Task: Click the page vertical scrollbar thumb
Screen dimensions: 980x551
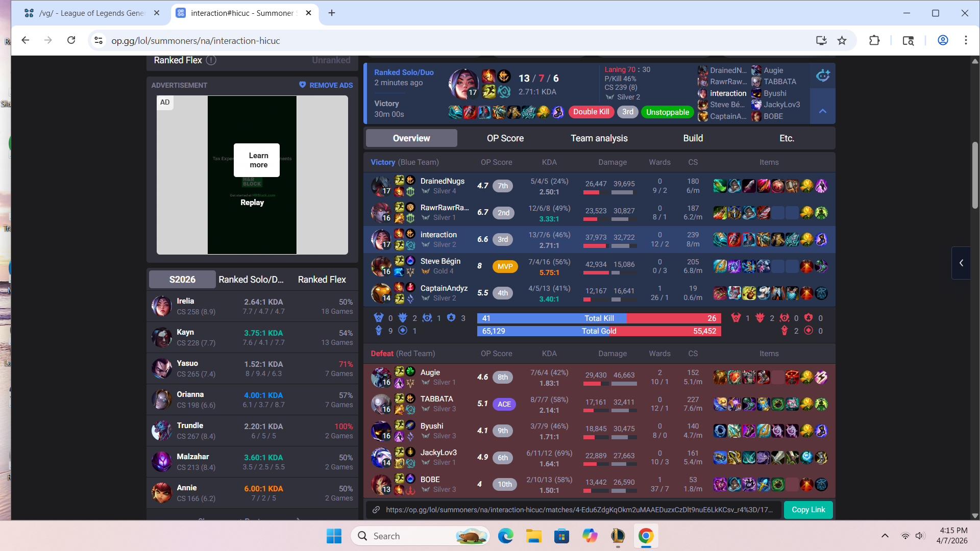Action: click(x=974, y=176)
